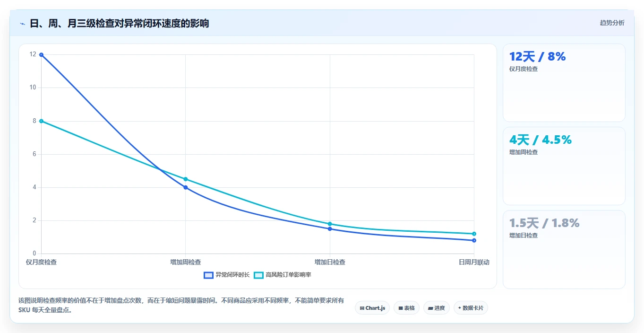The height and width of the screenshot is (333, 644).
Task: Click the teal 高风险订单影响率 legend color box
Action: [x=258, y=275]
